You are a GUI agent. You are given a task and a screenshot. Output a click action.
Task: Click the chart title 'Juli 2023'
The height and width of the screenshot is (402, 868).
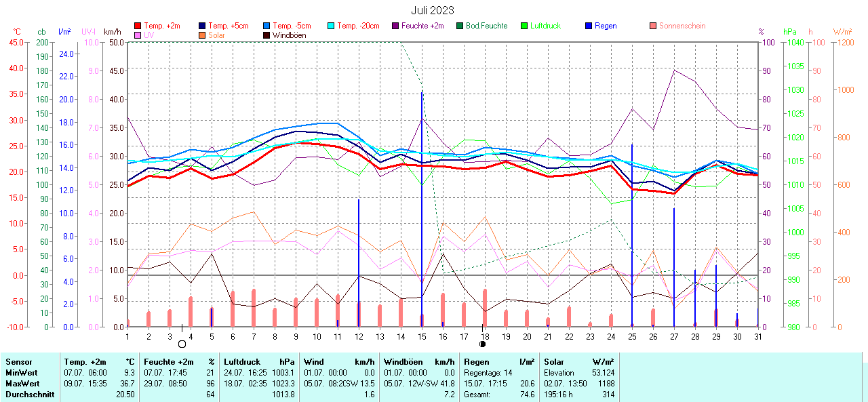pos(433,10)
